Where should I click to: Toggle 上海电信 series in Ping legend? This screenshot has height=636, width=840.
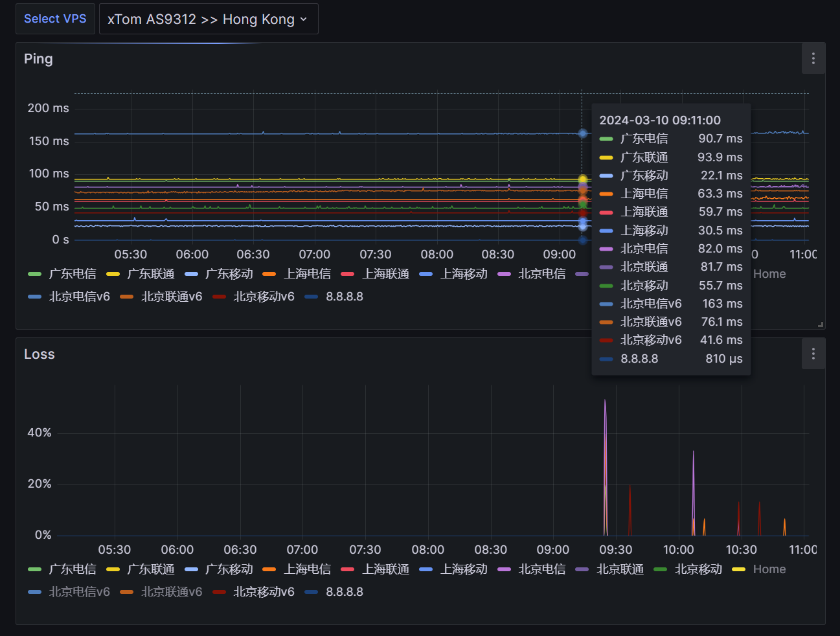pos(307,274)
